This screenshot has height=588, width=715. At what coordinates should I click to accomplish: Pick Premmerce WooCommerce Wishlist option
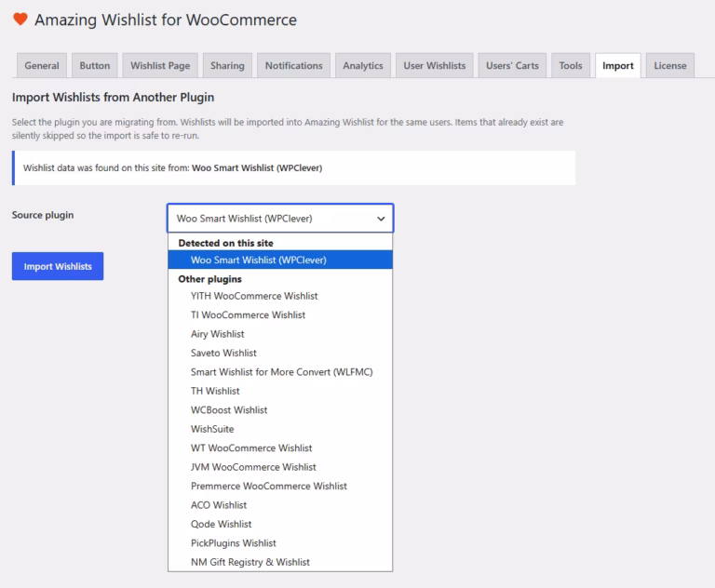coord(280,487)
